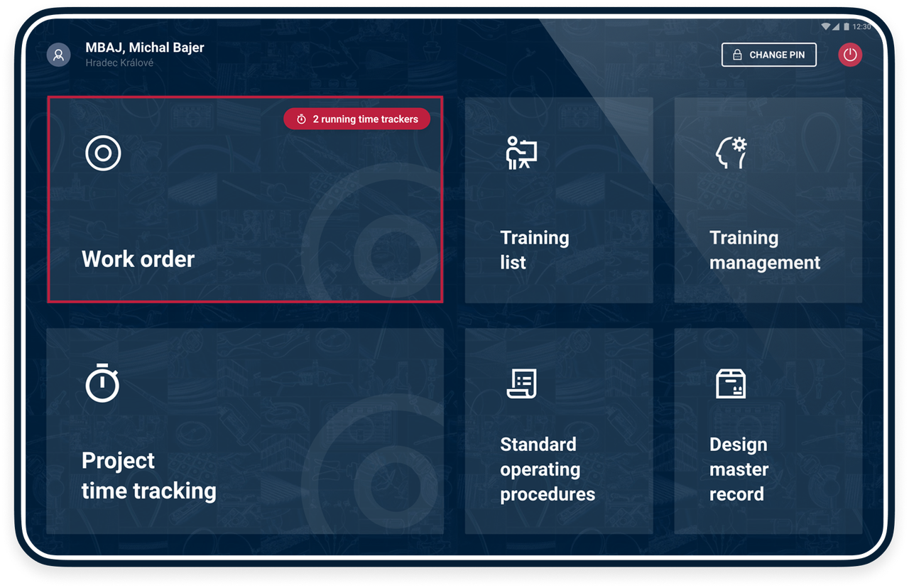This screenshot has width=909, height=588.
Task: Click the Project time tracking stopwatch icon
Action: [102, 383]
